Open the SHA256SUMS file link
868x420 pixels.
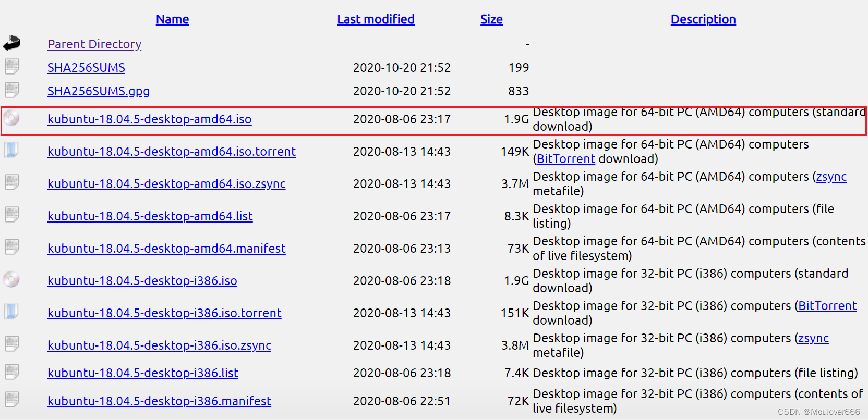pos(86,68)
